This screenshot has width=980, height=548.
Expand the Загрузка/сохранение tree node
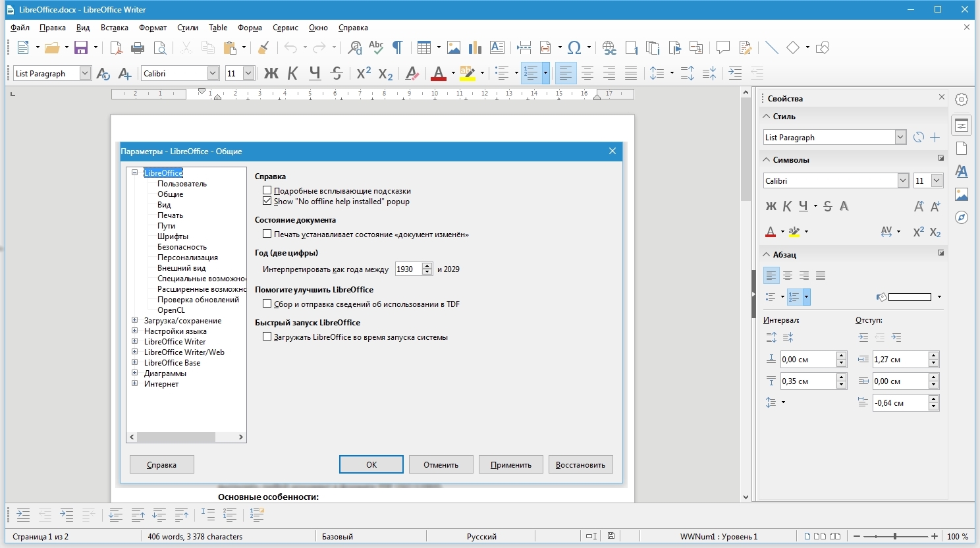click(x=134, y=320)
